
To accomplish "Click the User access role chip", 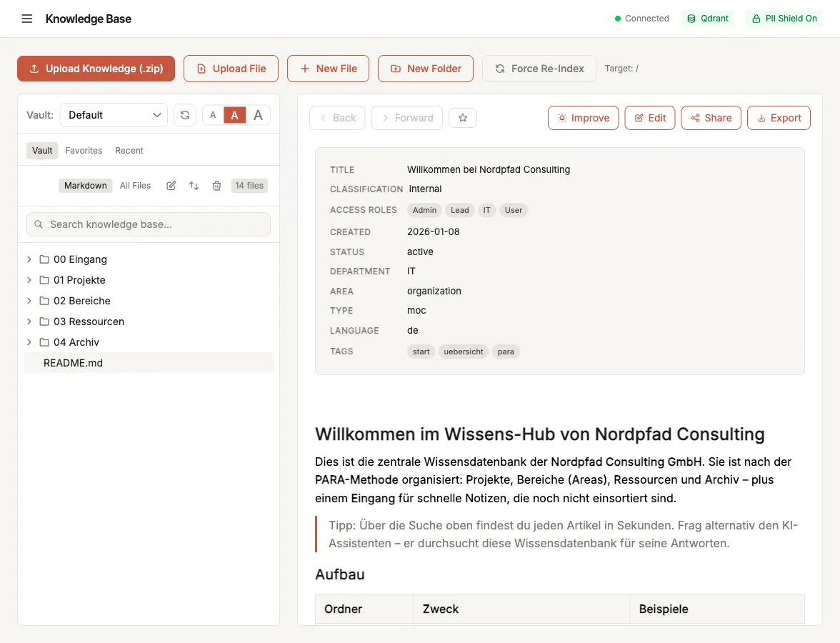I will pyautogui.click(x=513, y=211).
